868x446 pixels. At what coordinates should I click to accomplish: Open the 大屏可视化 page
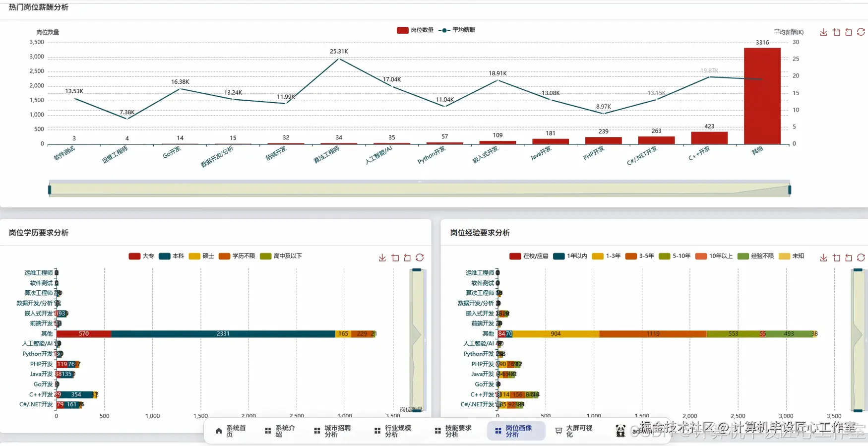[x=573, y=431]
